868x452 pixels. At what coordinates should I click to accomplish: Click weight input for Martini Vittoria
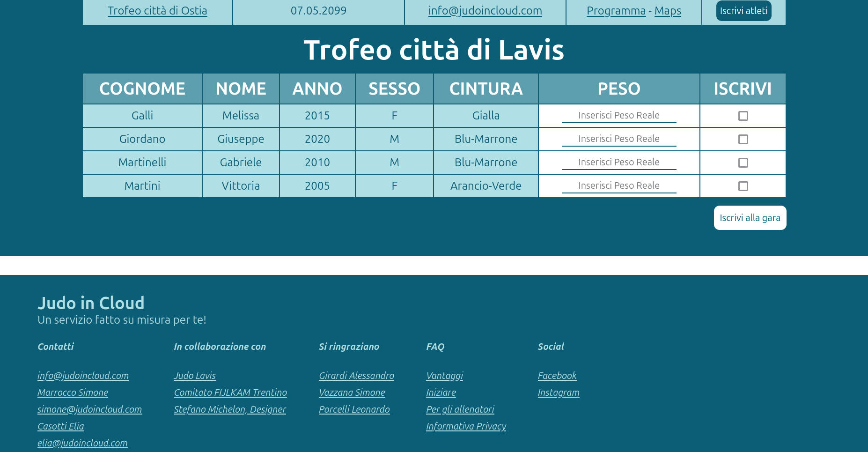[x=618, y=185]
